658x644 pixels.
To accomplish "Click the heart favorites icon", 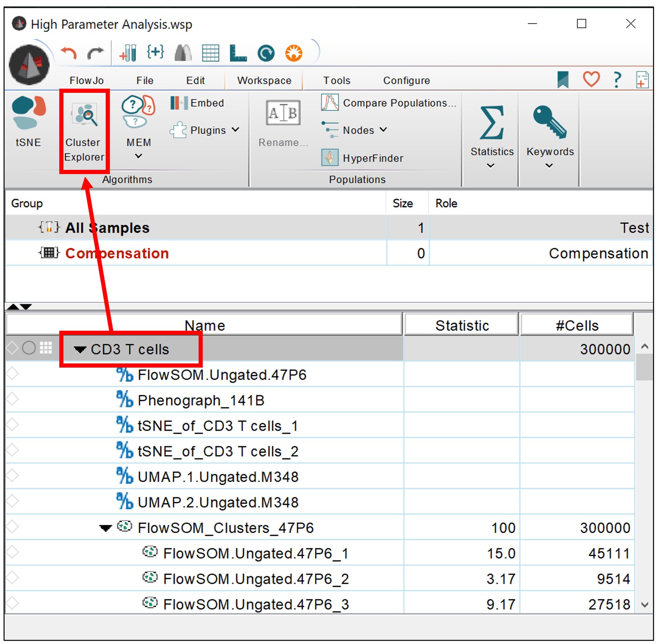I will [591, 79].
